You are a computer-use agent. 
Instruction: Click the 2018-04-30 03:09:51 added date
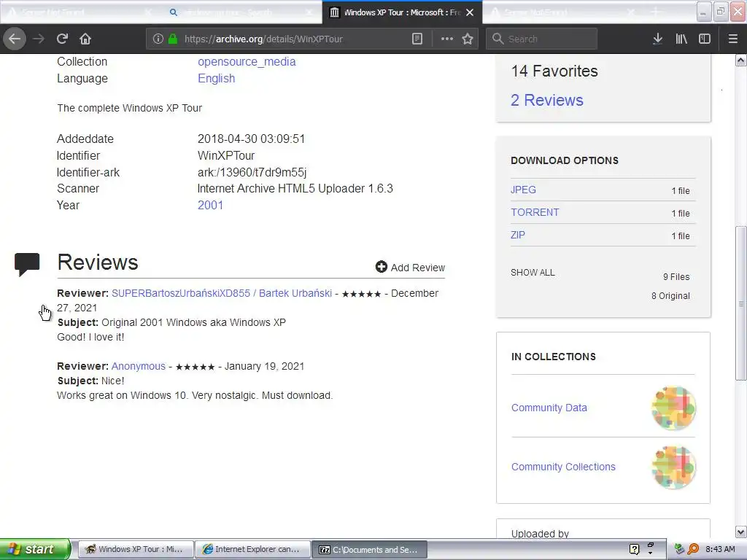click(x=251, y=139)
